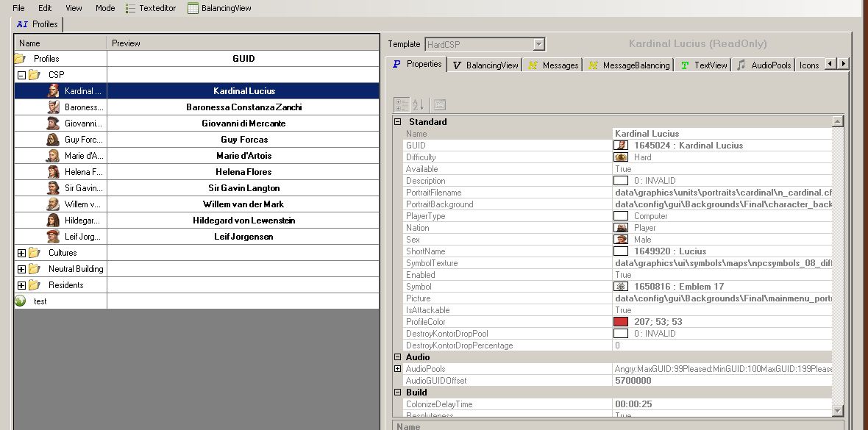
Task: Expand the Cultures folder
Action: tap(21, 253)
